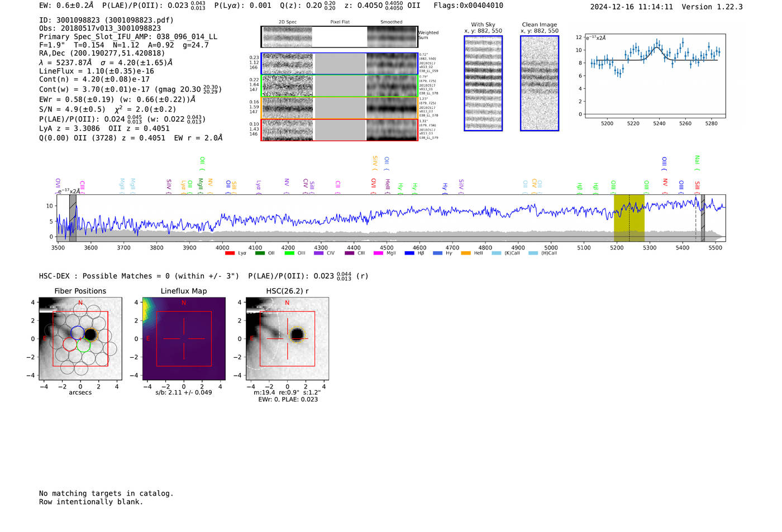Open the HSC(26.2) r image

pyautogui.click(x=287, y=339)
